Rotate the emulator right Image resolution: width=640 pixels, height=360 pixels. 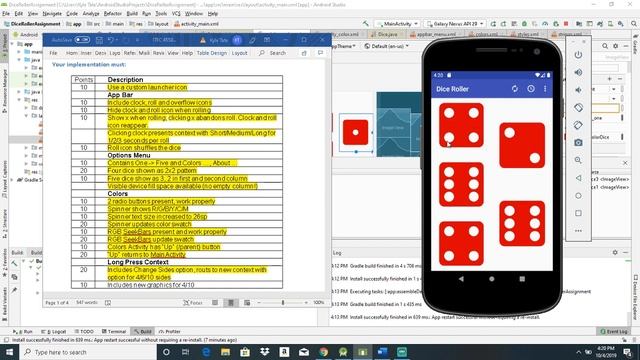(578, 125)
